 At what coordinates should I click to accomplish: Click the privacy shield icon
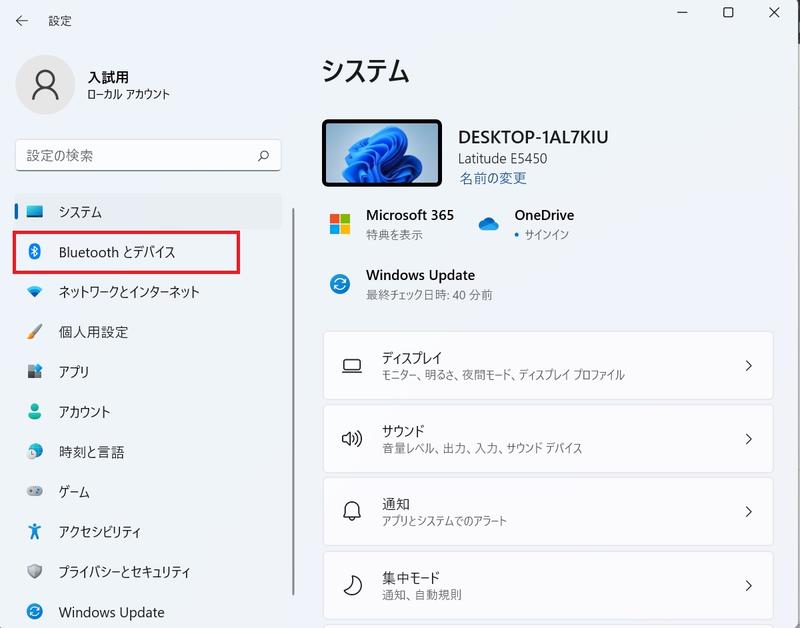(34, 571)
